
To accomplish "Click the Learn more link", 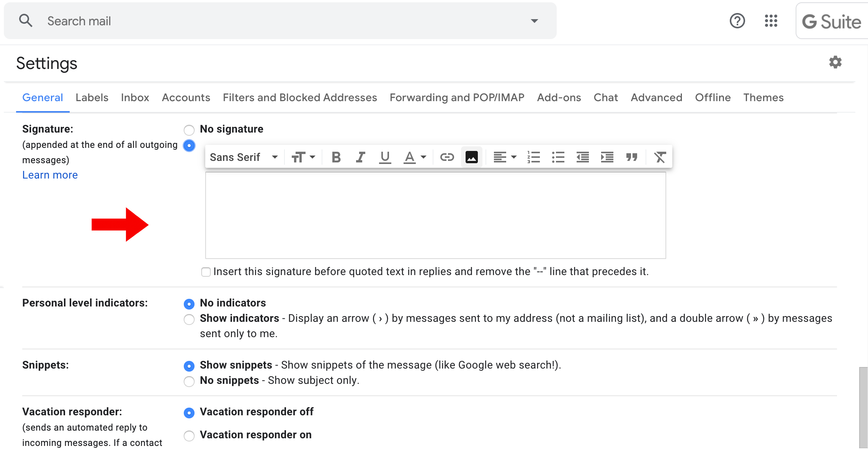I will pyautogui.click(x=50, y=175).
